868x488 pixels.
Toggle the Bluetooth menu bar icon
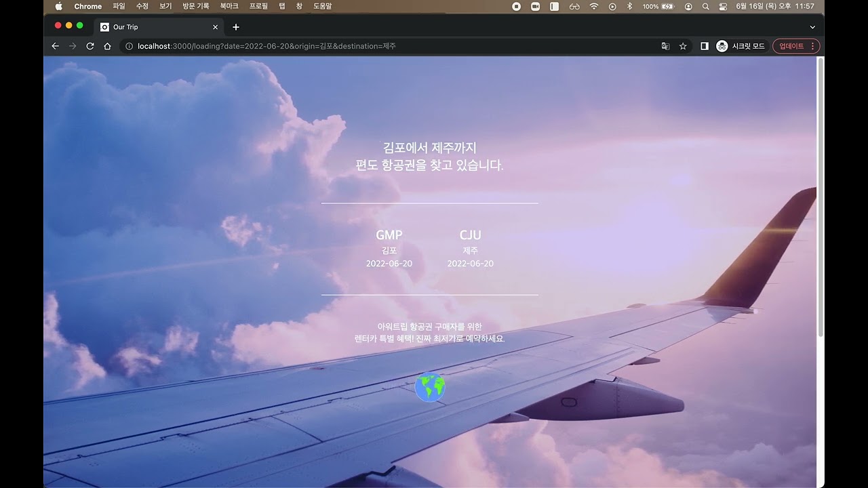pyautogui.click(x=629, y=6)
